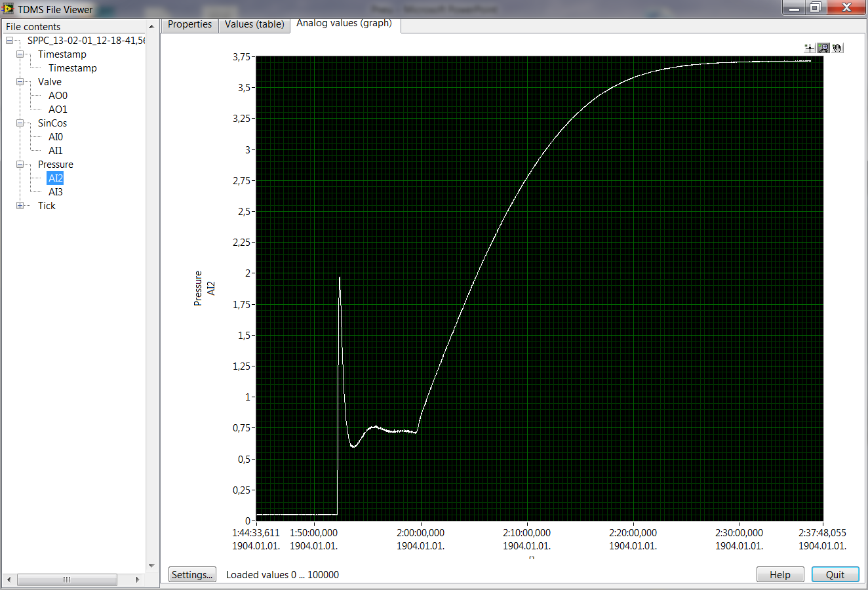Viewport: 868px width, 590px height.
Task: Select the AO0 channel
Action: [x=58, y=96]
